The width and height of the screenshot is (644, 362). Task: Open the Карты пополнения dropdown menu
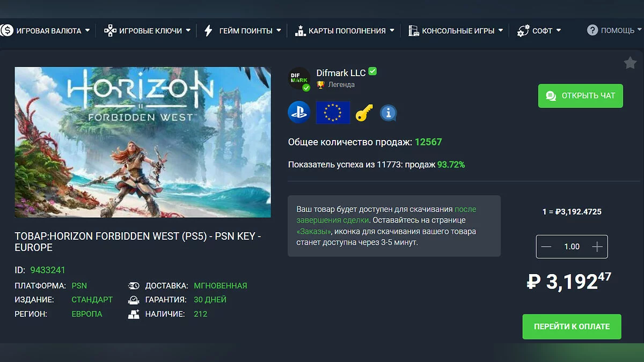[345, 31]
